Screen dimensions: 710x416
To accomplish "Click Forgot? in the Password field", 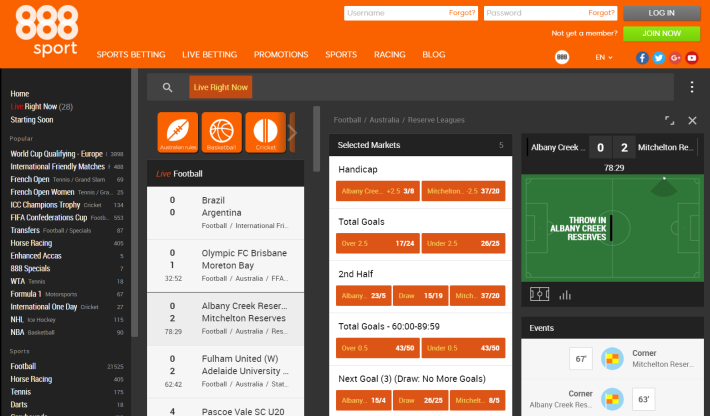I will 601,13.
